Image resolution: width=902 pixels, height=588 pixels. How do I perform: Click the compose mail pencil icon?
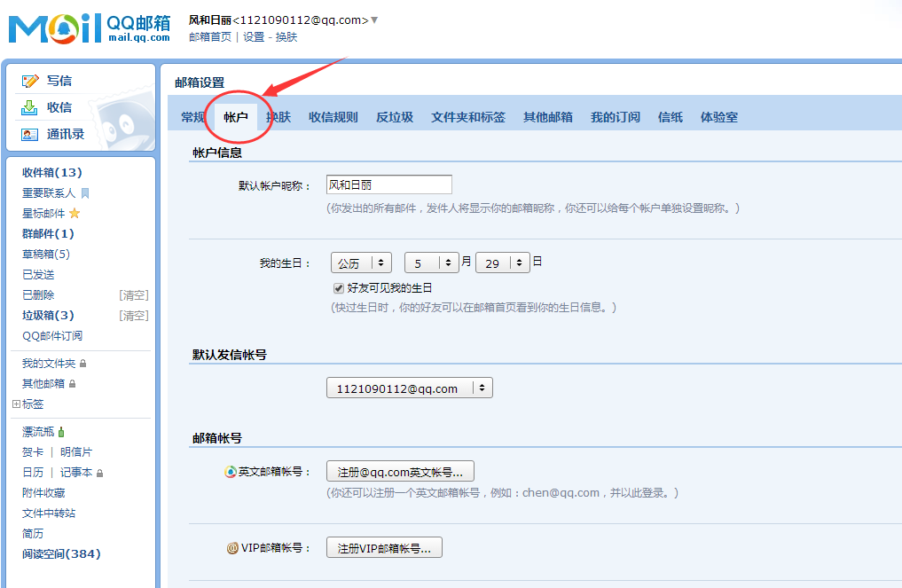[x=30, y=81]
